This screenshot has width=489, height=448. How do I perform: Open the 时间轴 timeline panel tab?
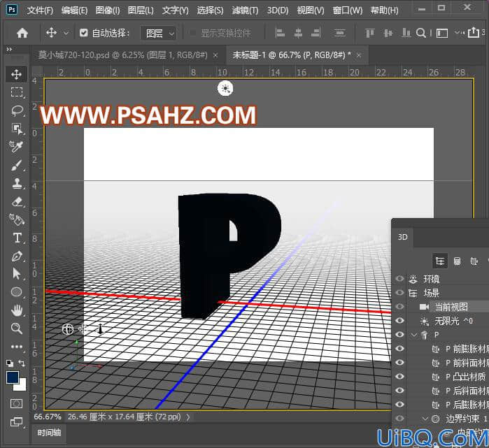tap(49, 433)
